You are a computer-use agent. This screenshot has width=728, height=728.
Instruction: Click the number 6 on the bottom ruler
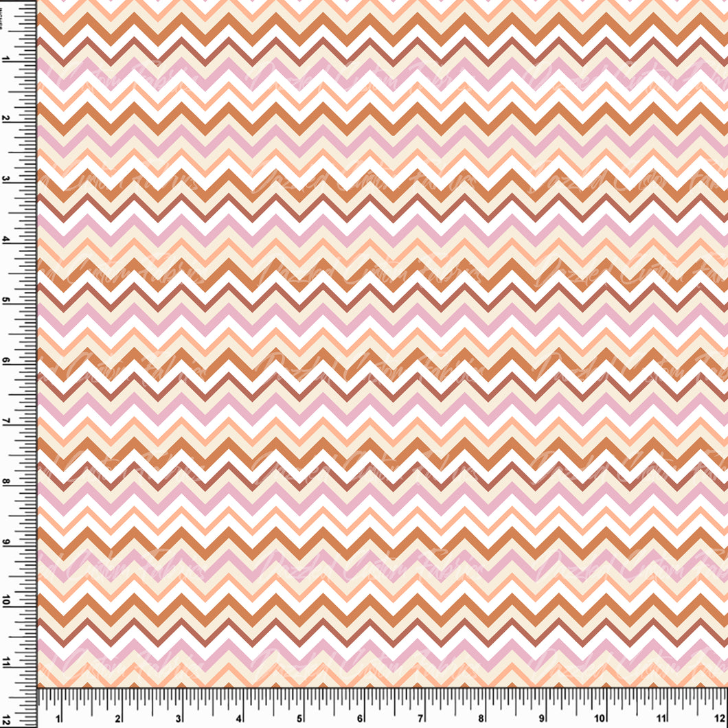coord(361,718)
